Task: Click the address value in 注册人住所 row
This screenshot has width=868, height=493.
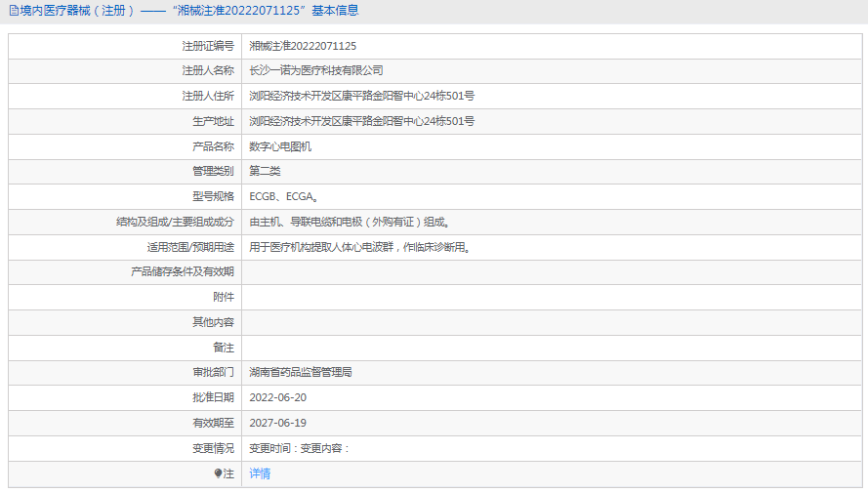Action: point(361,97)
